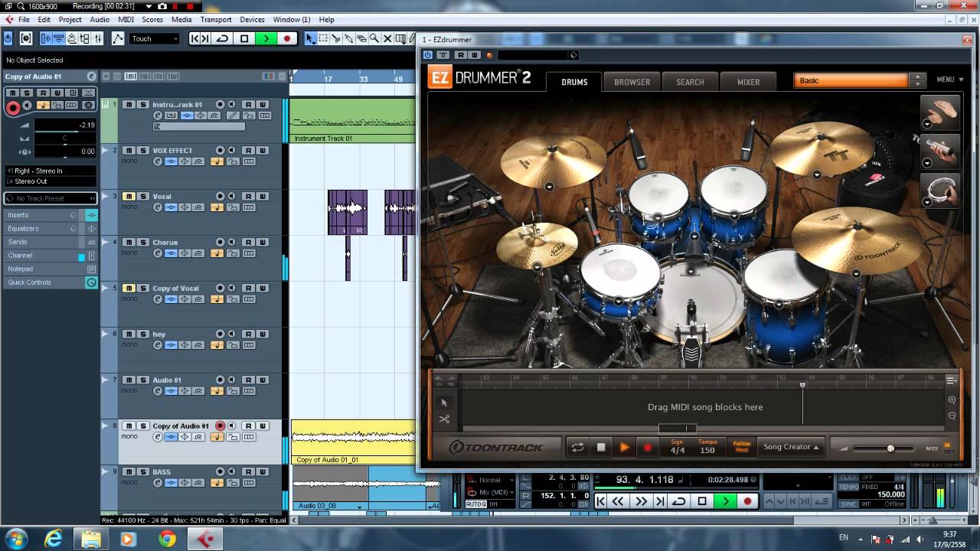This screenshot has height=551, width=980.
Task: Enable Write automation on Audio 01 track
Action: 263,380
